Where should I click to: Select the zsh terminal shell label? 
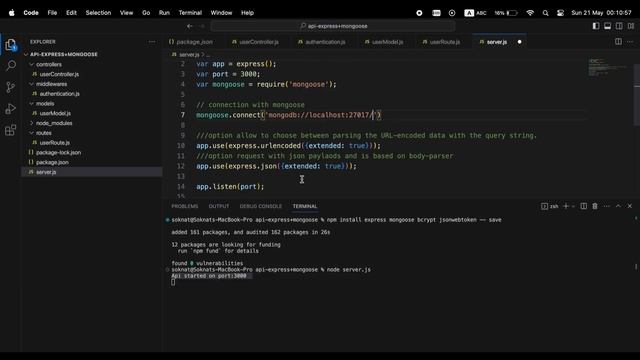(550, 207)
